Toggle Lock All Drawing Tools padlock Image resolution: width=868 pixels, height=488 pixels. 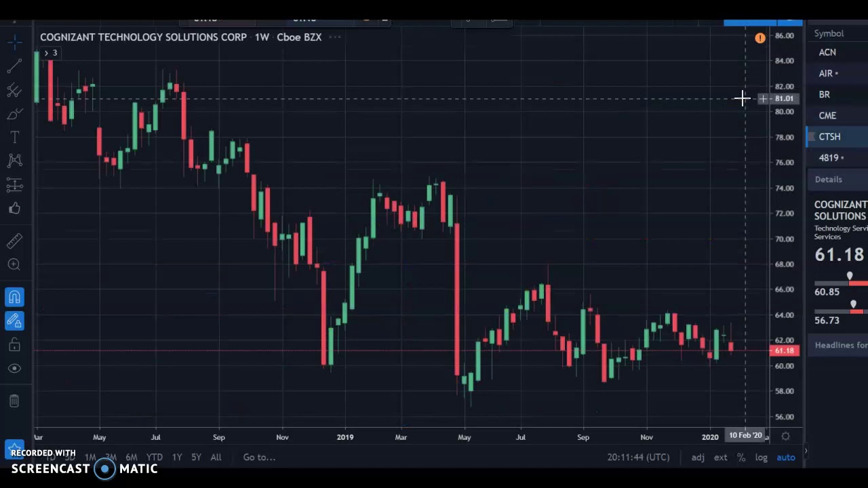[x=14, y=345]
